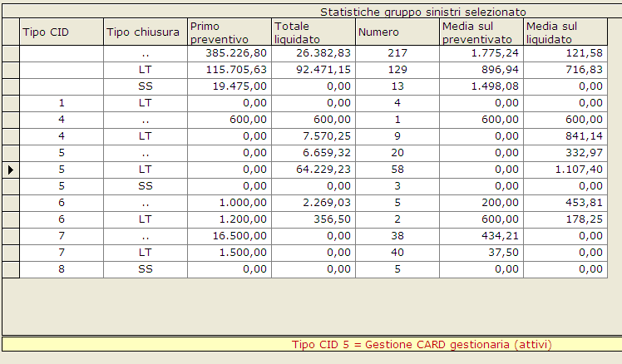
Task: Click the 19.475,00 primo preventivo cell
Action: 230,86
